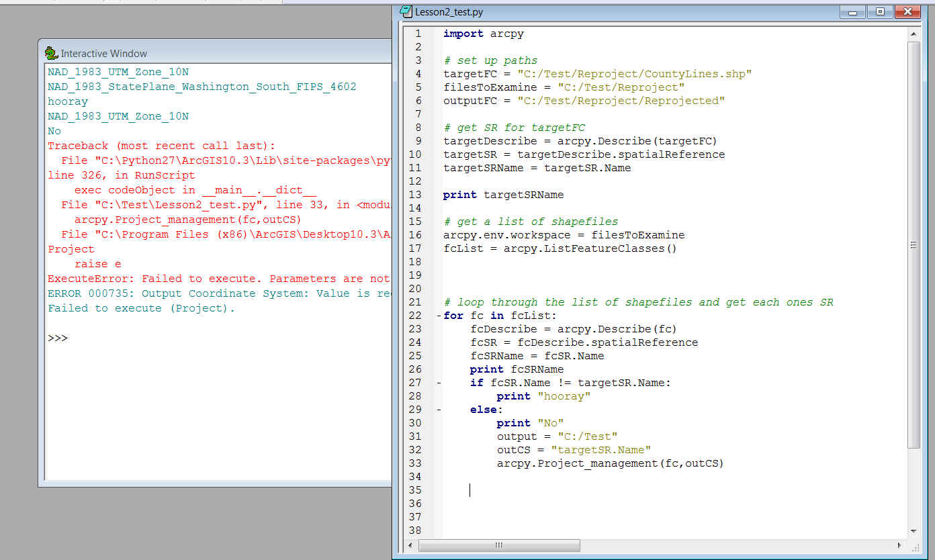Click the '# get SR for targetFC' comment
Screen dimensions: 935x560
click(514, 128)
